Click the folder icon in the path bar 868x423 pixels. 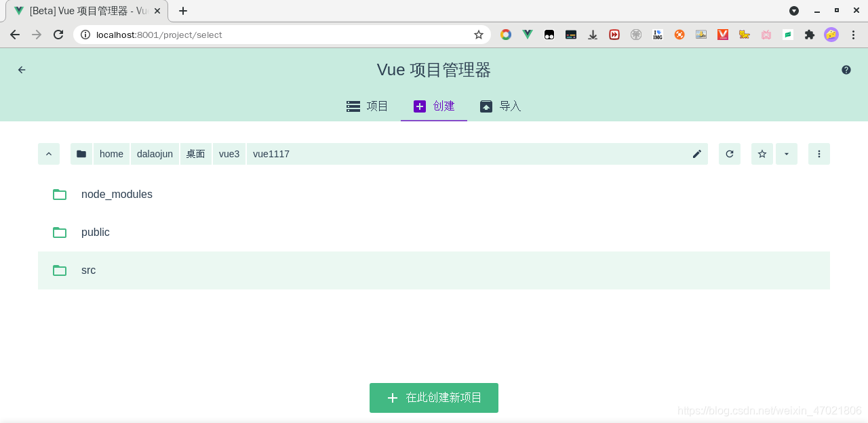[81, 154]
